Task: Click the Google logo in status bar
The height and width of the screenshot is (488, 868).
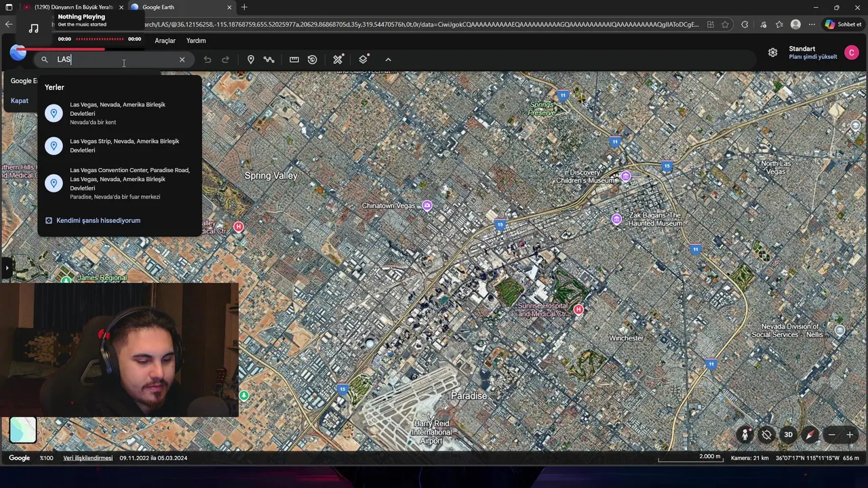Action: coord(20,458)
